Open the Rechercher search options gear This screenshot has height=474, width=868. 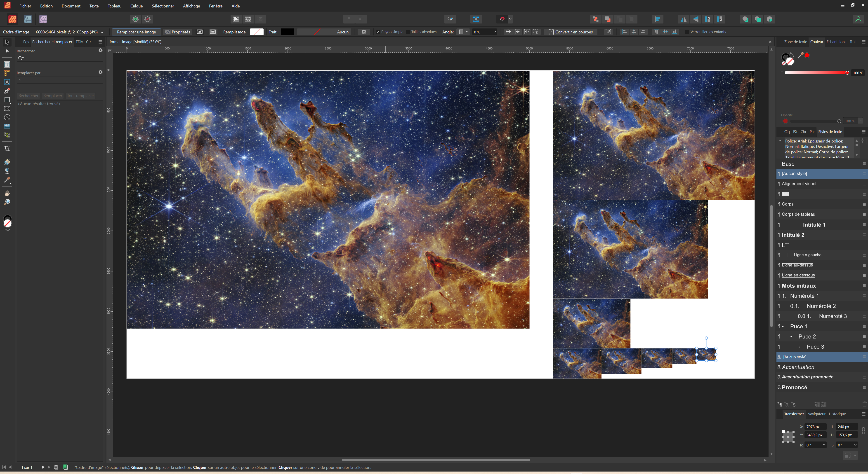[100, 50]
